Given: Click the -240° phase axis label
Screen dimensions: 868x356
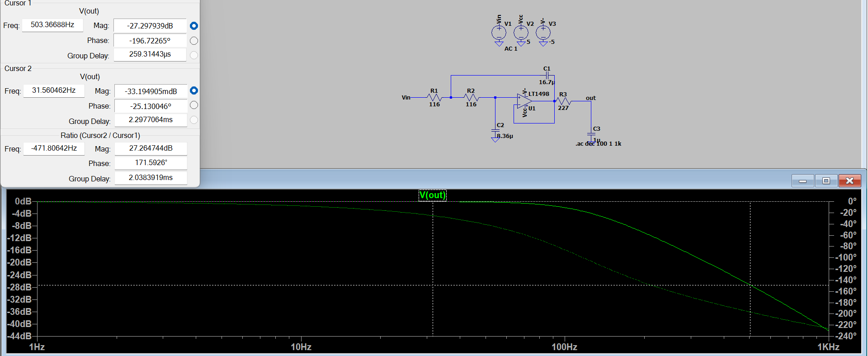Looking at the screenshot, I should tap(845, 336).
